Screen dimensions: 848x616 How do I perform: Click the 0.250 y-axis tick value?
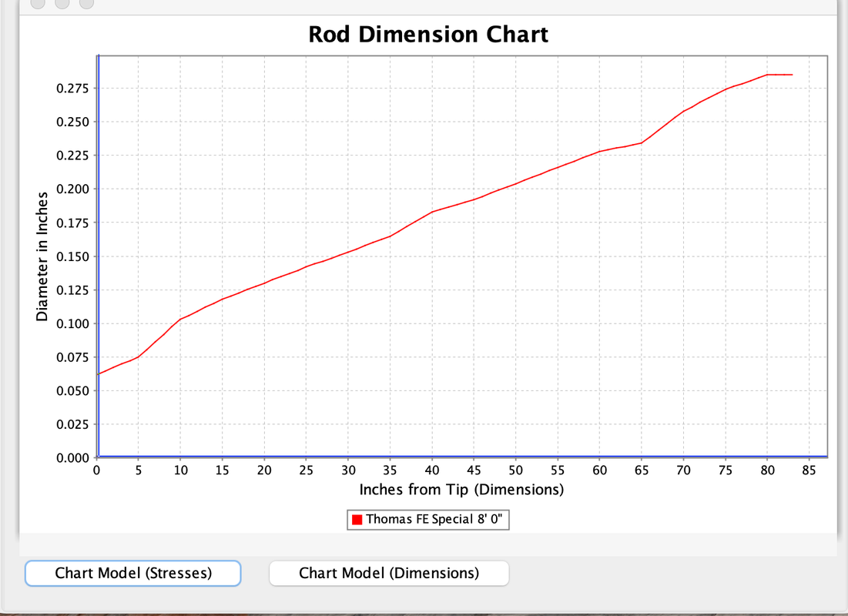(72, 122)
